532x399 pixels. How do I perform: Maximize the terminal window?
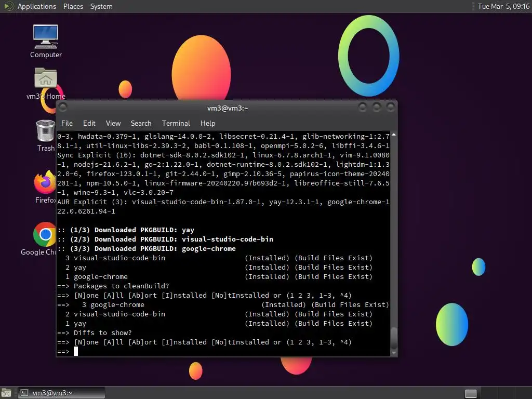point(377,108)
